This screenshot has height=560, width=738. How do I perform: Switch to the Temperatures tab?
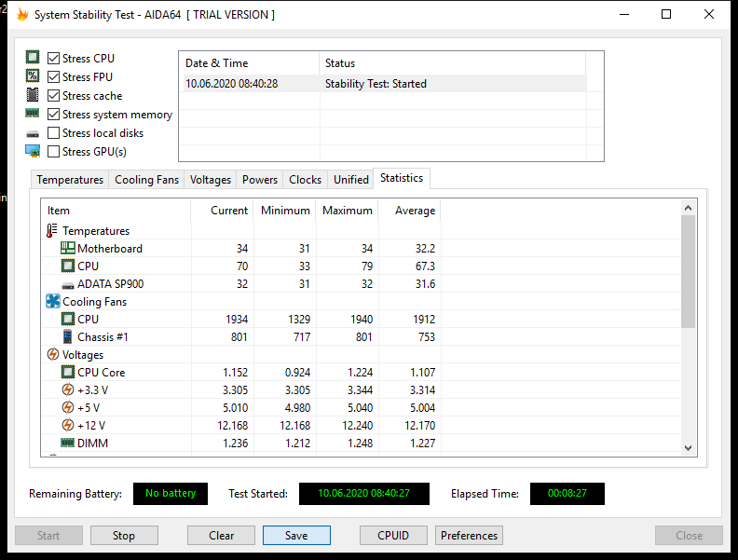point(70,180)
